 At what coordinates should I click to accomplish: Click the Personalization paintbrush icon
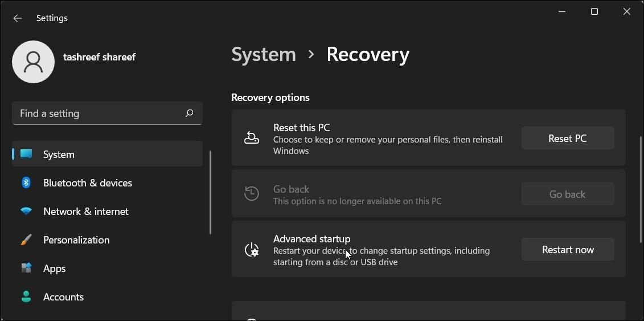(x=26, y=240)
